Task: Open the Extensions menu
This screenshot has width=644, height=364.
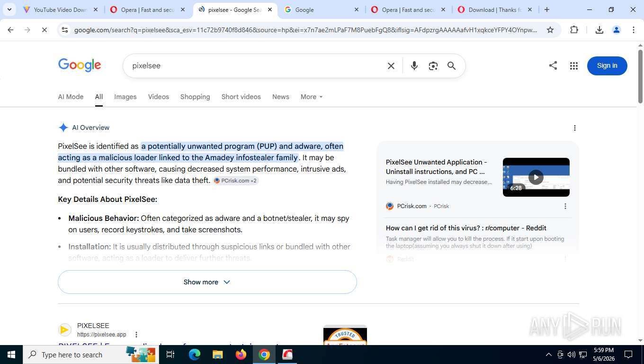Action: [574, 30]
